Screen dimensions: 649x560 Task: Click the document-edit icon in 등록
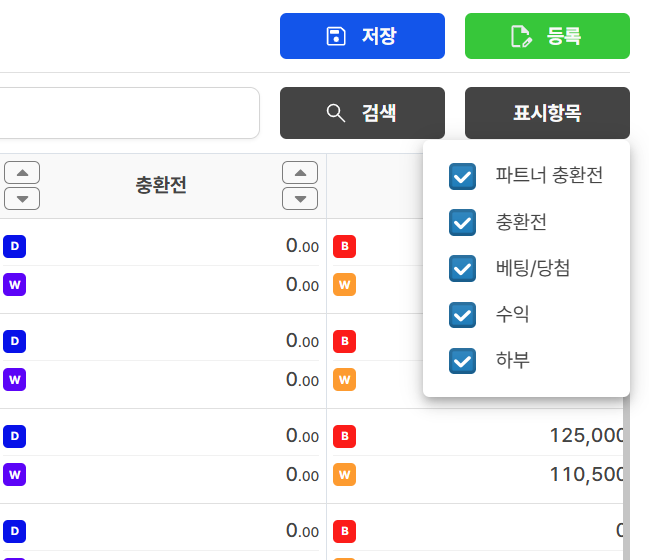[520, 37]
